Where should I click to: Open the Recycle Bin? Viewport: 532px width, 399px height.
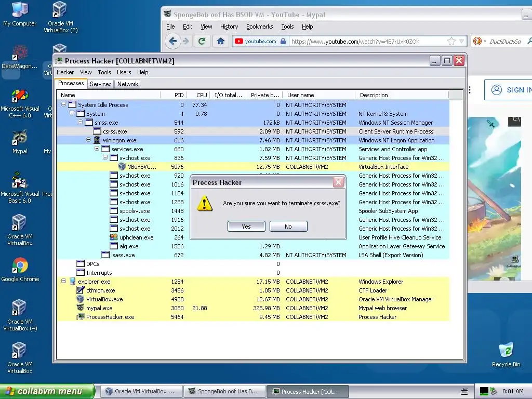(506, 354)
